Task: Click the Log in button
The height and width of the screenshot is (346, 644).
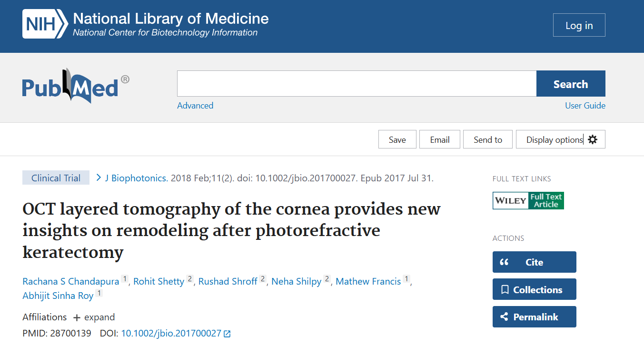Action: [579, 25]
